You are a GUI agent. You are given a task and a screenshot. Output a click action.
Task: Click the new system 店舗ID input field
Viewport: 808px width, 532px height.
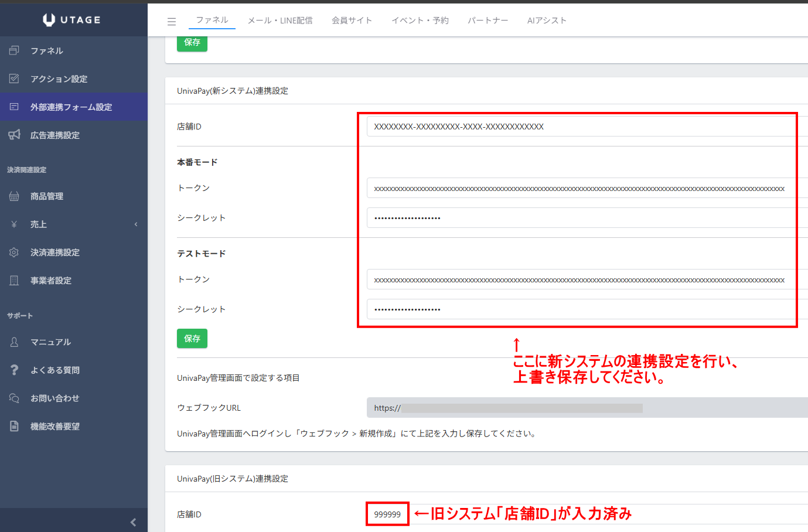(x=580, y=127)
